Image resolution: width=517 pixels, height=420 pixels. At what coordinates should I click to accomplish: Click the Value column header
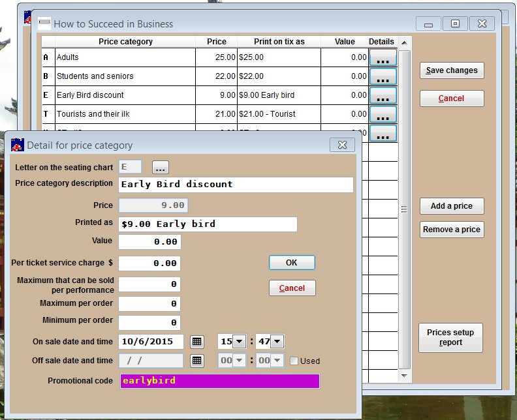click(x=345, y=42)
